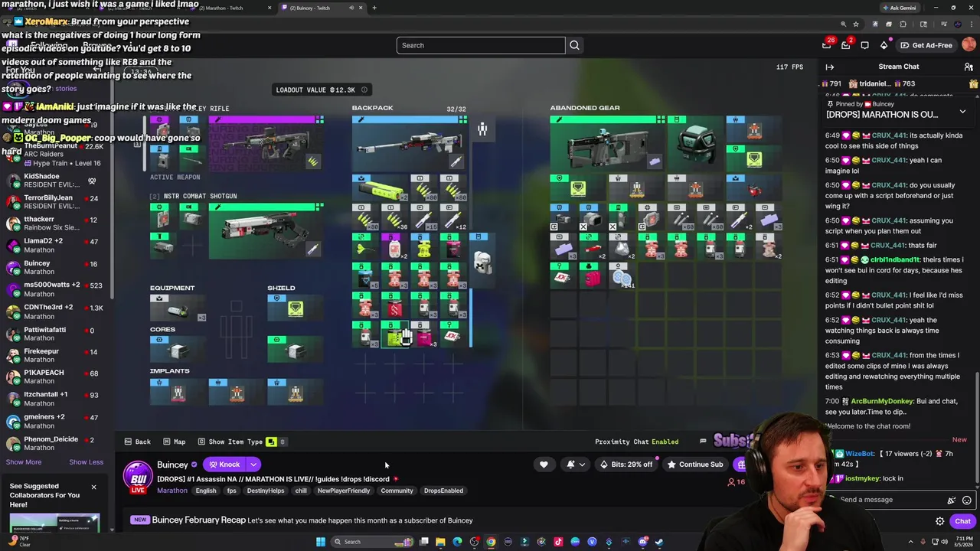Select the WSTR Combat Shotgun weapon slot

pyautogui.click(x=264, y=232)
